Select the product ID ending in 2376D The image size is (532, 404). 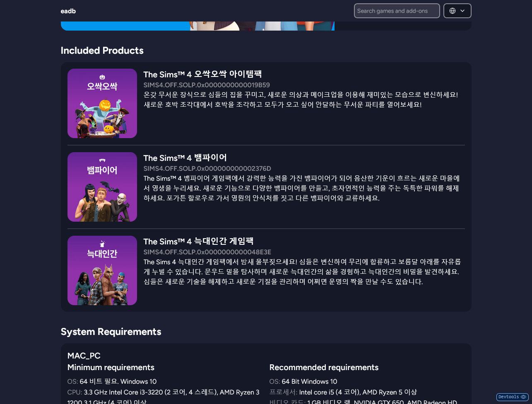tap(207, 169)
